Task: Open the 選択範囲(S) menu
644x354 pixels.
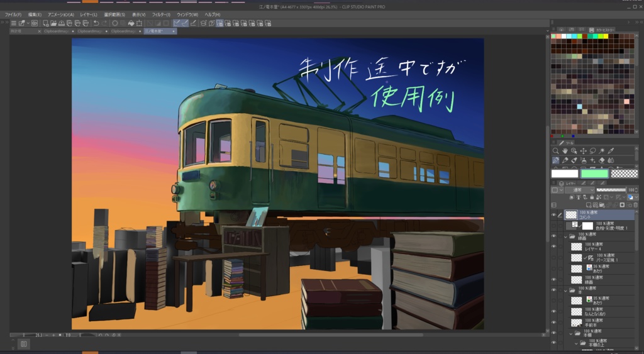Action: point(114,15)
